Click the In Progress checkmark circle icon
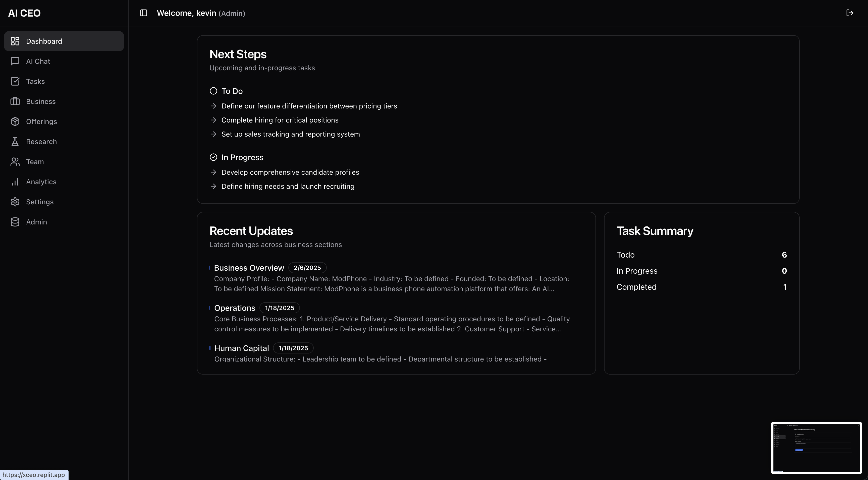 213,157
